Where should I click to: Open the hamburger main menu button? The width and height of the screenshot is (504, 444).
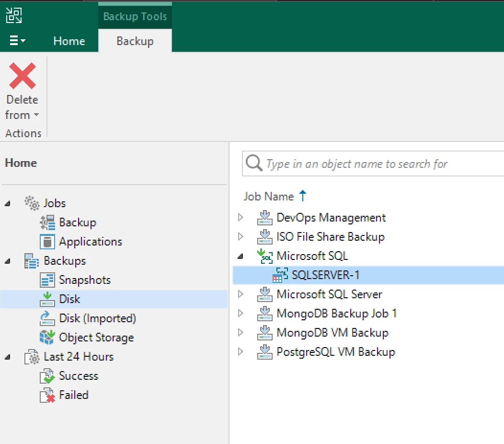coord(17,41)
